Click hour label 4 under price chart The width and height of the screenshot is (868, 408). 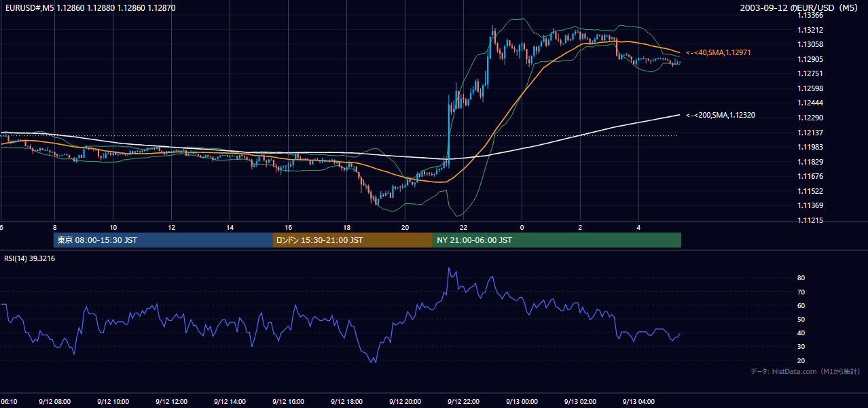pos(638,227)
